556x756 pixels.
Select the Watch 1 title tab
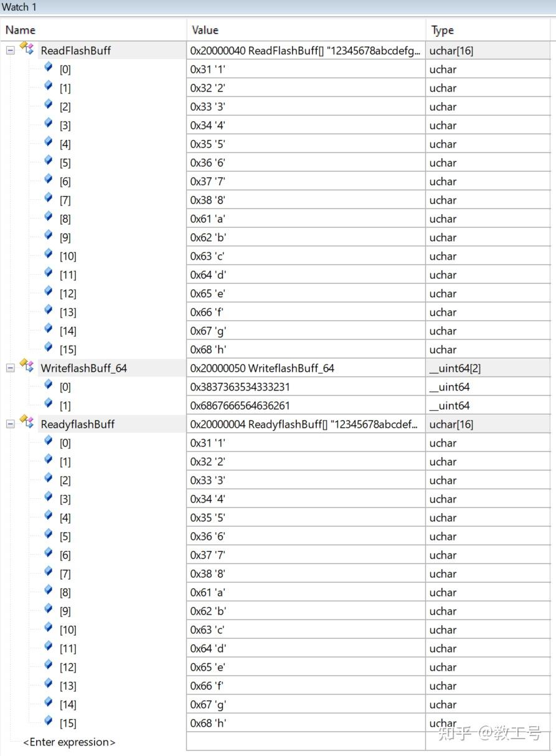tap(19, 7)
